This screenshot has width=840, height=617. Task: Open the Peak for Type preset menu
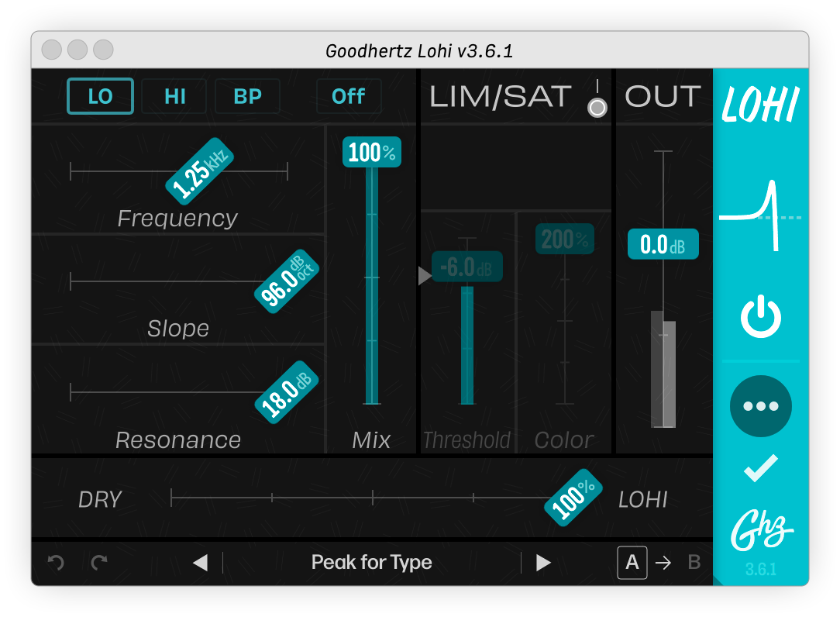point(372,562)
